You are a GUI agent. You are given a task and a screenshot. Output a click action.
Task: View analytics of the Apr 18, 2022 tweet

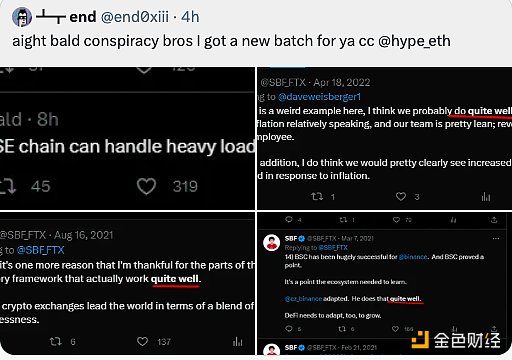click(x=486, y=196)
